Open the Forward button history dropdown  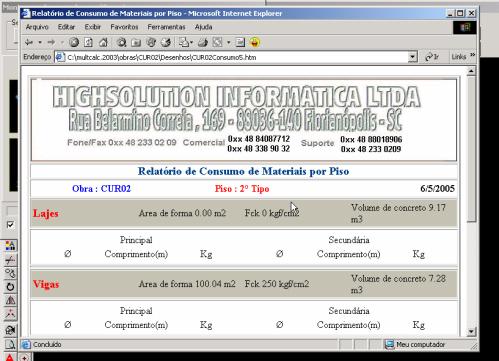point(62,43)
